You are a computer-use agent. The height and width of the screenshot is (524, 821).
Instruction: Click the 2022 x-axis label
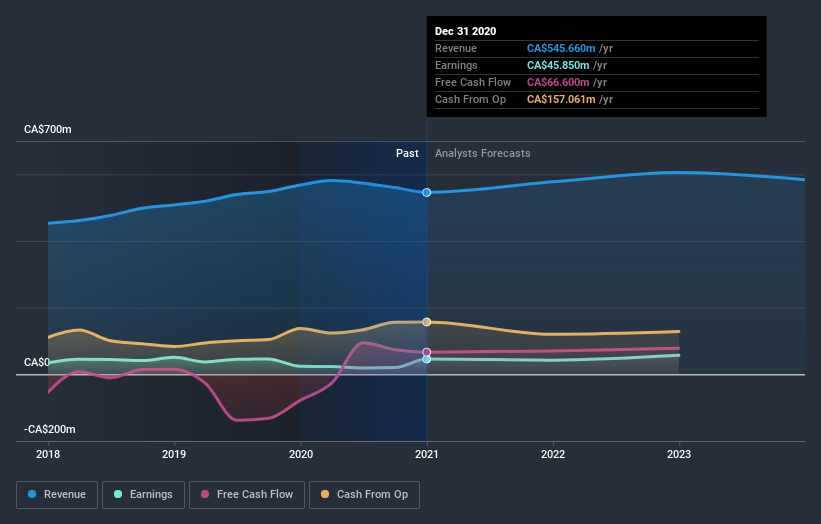pos(553,454)
